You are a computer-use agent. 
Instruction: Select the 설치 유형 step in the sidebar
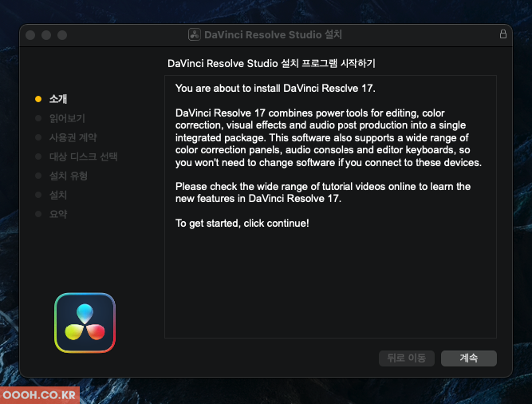pyautogui.click(x=69, y=176)
